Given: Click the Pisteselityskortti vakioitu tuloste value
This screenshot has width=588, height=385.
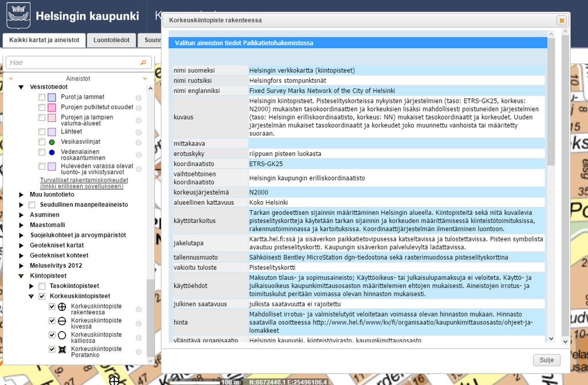Looking at the screenshot, I should 272,268.
